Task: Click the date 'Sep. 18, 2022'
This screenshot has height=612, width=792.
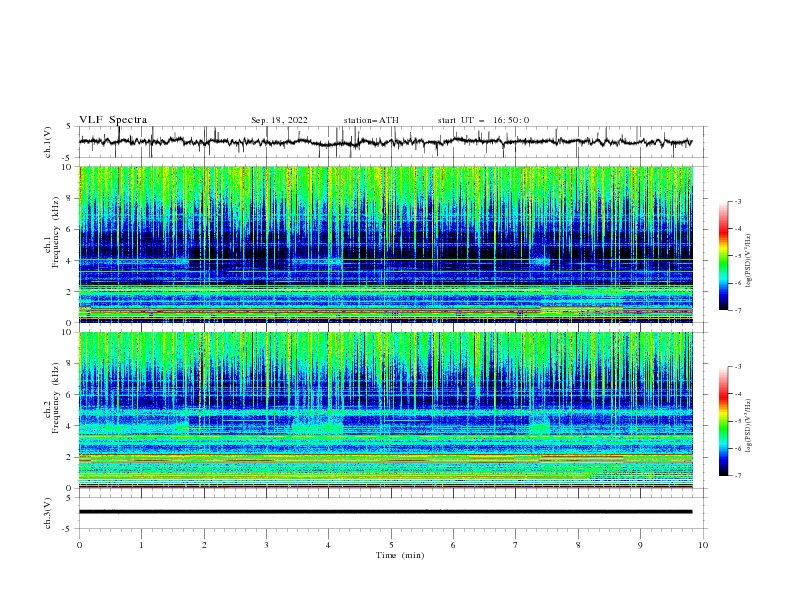Action: pos(279,120)
